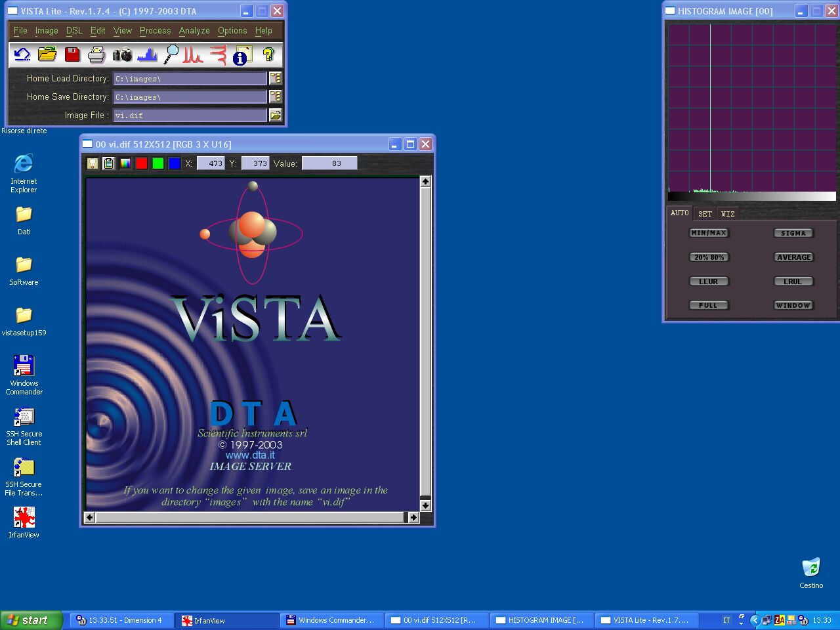840x630 pixels.
Task: Click the Windows start button
Action: [31, 620]
